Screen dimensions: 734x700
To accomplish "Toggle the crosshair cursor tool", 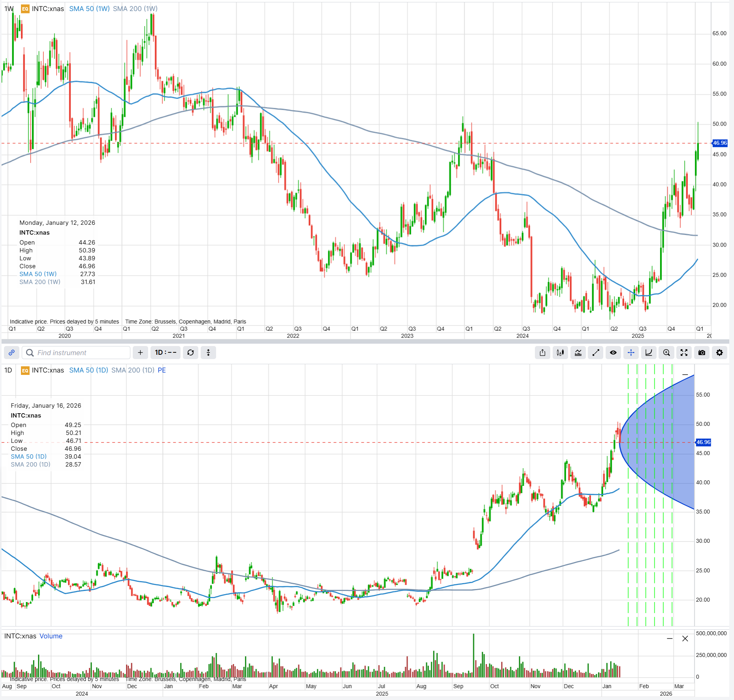I will 631,353.
